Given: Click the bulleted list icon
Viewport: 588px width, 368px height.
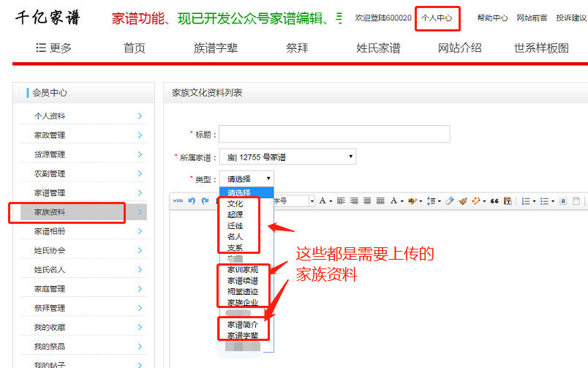Looking at the screenshot, I should [544, 201].
